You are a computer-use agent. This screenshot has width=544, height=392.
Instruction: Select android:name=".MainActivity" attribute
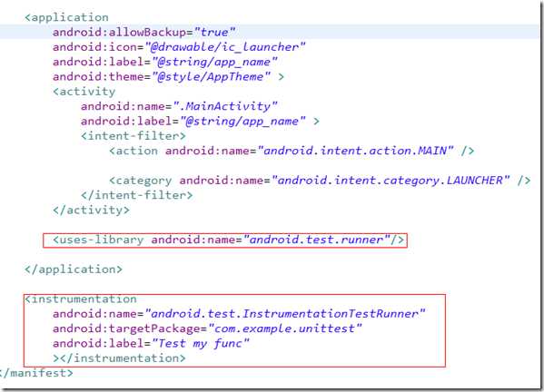[x=179, y=106]
